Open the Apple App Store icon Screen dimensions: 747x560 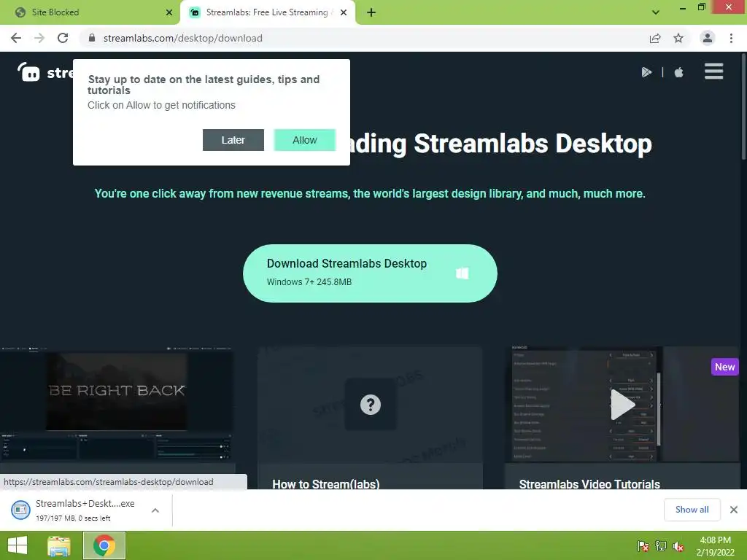[x=679, y=72]
